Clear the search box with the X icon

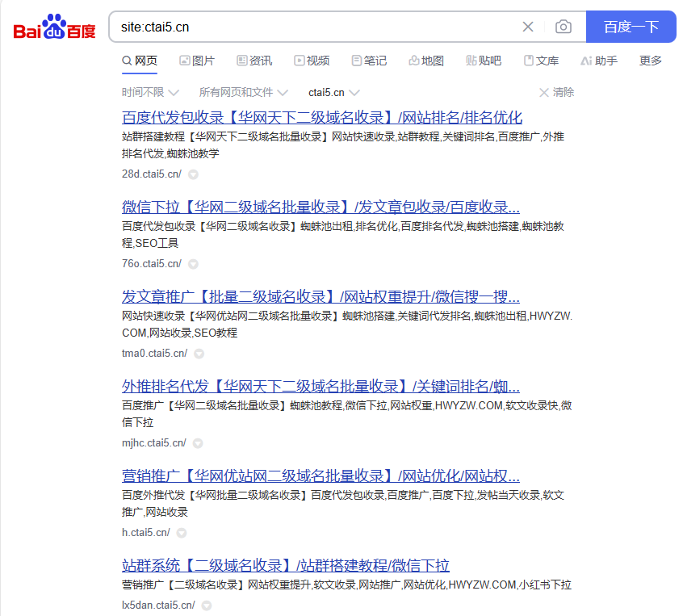[x=528, y=27]
